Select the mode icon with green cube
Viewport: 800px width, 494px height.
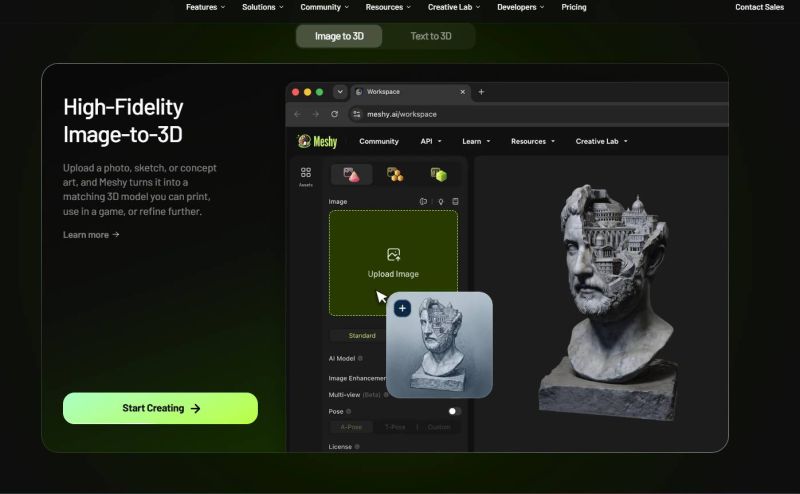438,175
